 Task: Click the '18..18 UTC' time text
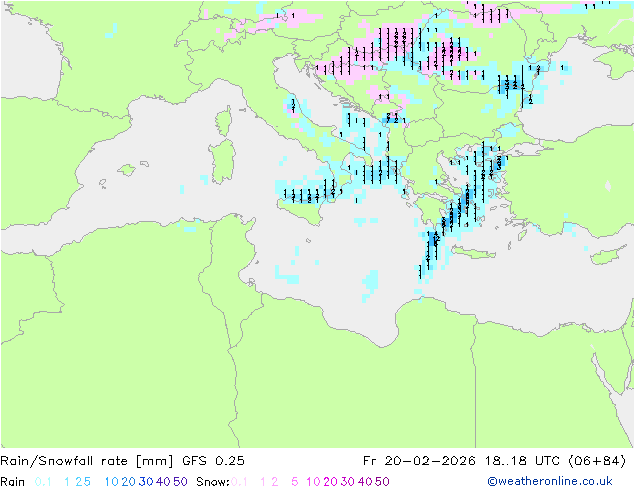pyautogui.click(x=523, y=461)
